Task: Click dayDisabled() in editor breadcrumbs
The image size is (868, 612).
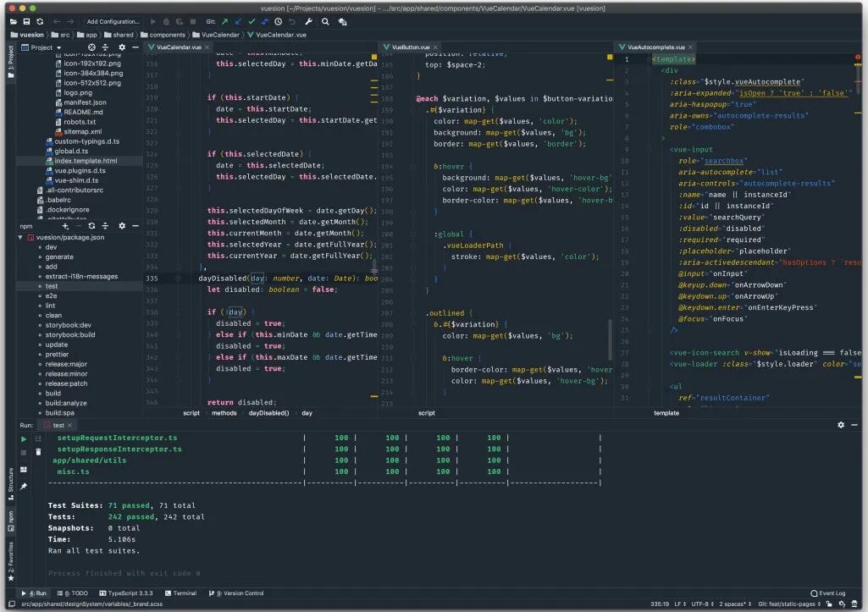Action: [268, 413]
